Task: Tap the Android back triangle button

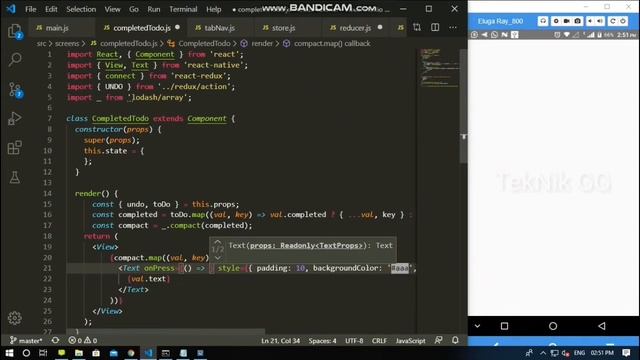Action: tap(602, 326)
